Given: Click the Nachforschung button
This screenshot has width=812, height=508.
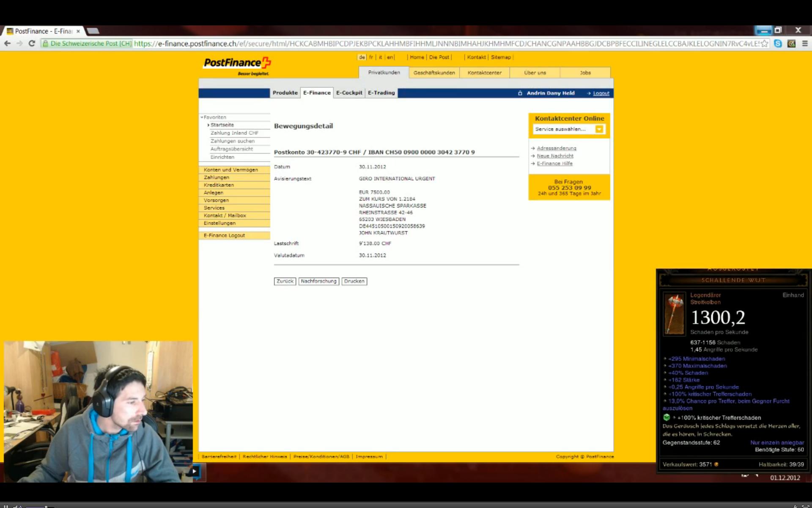Looking at the screenshot, I should [x=319, y=281].
